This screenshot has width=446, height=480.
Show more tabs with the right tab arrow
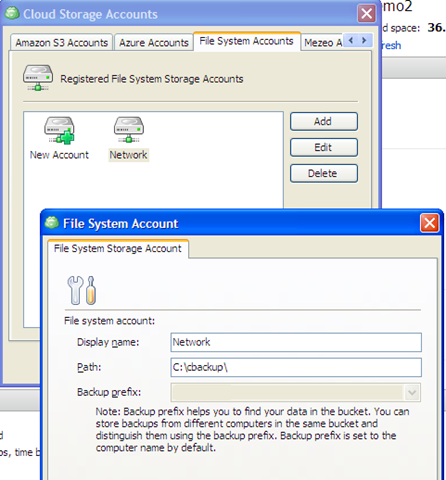click(x=364, y=41)
